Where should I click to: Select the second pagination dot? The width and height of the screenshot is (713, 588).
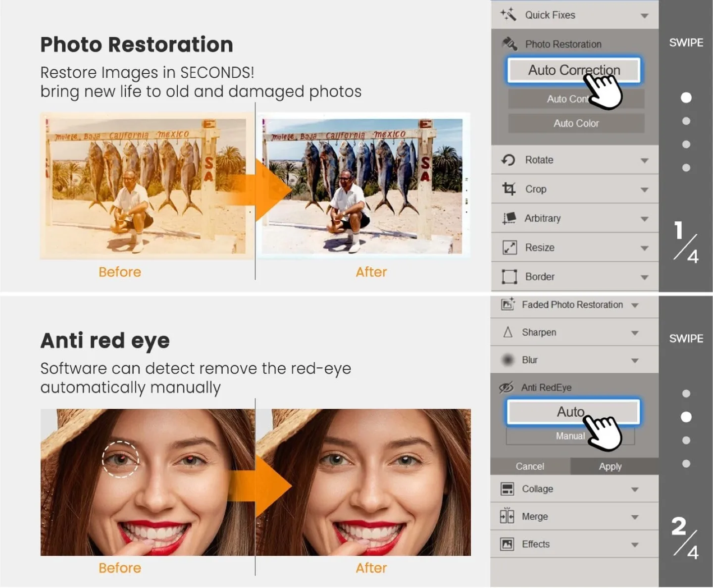click(x=686, y=121)
